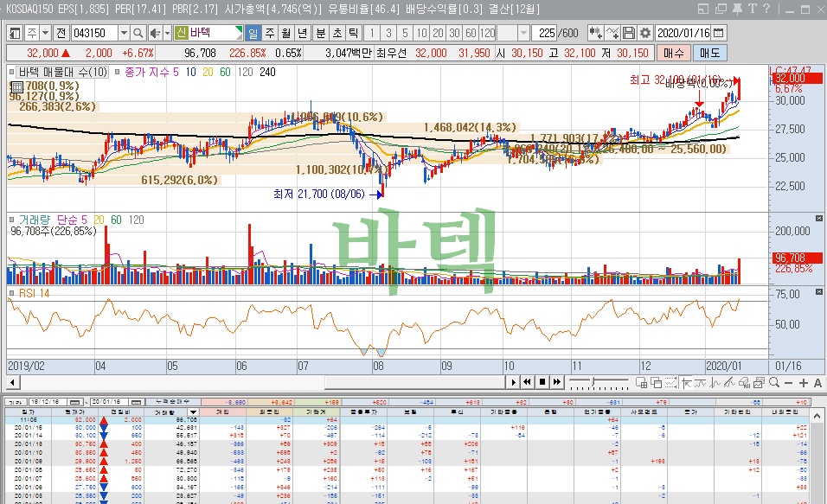This screenshot has width=827, height=504.
Task: Select the daily (일) period toggle
Action: tap(253, 33)
